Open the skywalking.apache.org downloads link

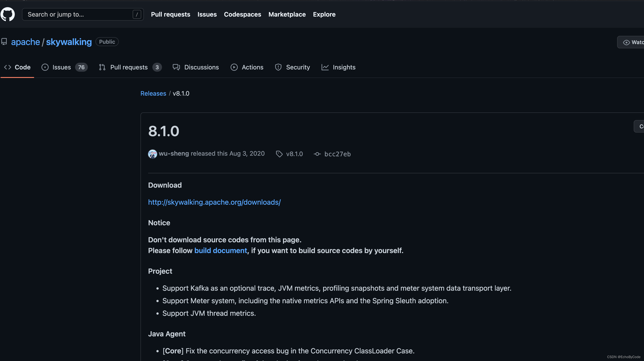coord(214,202)
